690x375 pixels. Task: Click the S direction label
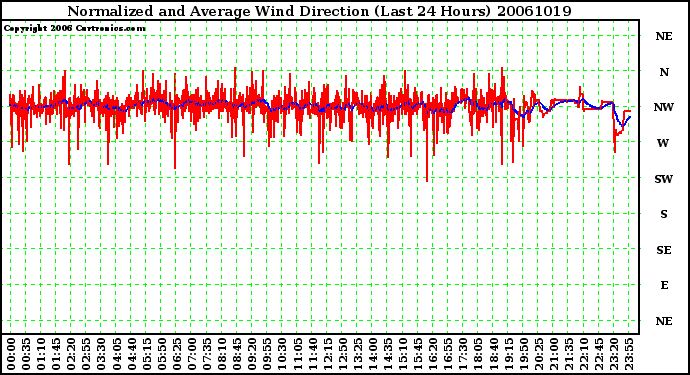(x=664, y=214)
